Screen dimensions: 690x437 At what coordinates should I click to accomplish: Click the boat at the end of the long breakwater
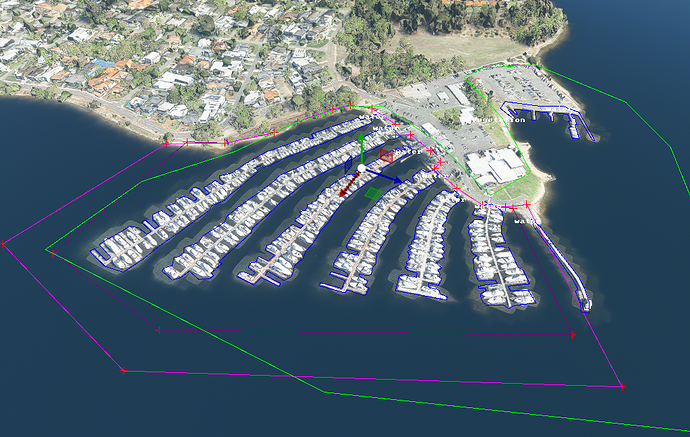586,305
